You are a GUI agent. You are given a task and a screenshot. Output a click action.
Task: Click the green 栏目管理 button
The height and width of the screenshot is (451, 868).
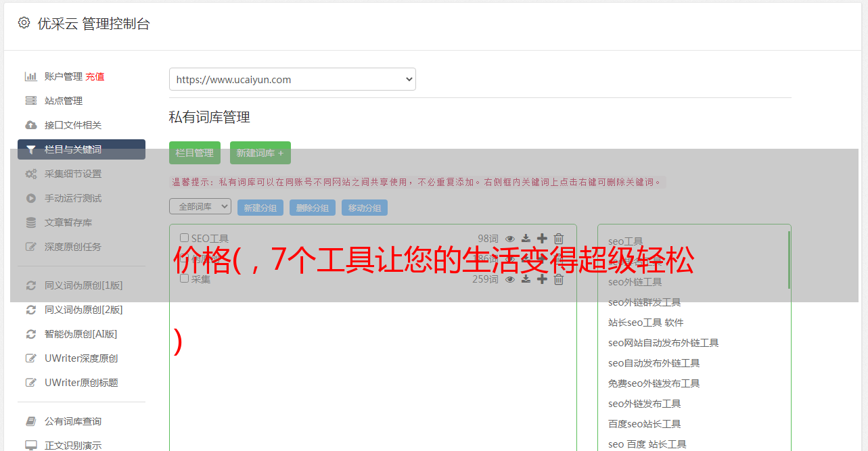click(195, 153)
